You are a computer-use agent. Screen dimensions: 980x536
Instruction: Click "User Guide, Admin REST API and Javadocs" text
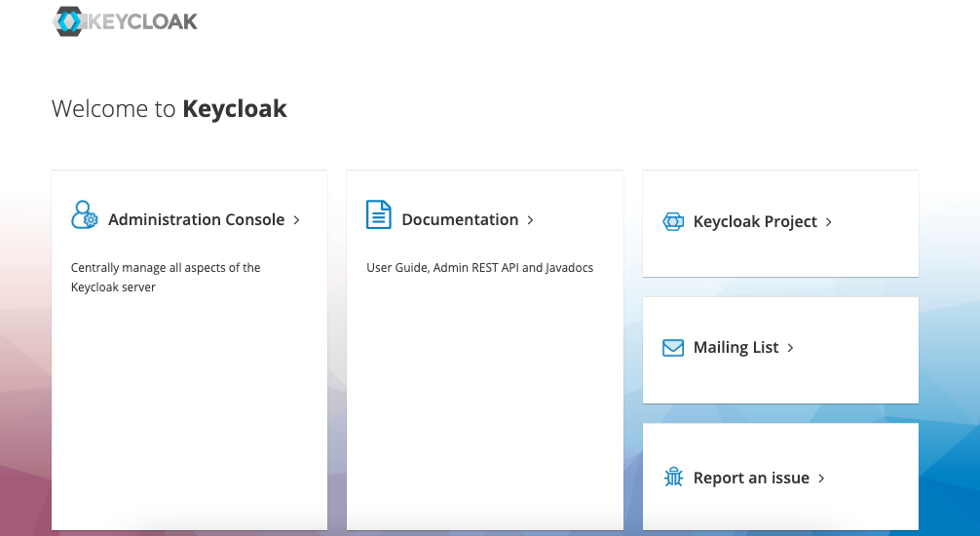(480, 268)
